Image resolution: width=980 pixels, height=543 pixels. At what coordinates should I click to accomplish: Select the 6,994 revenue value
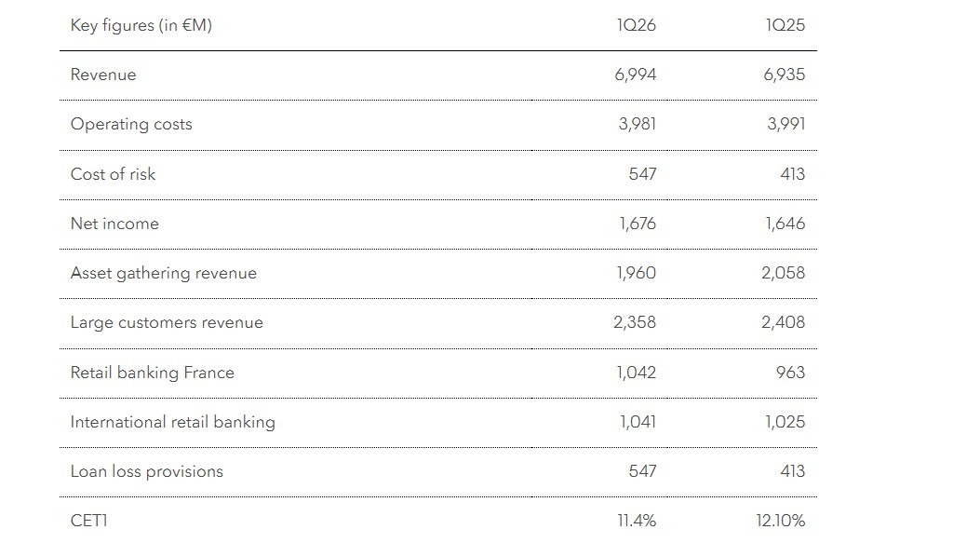(636, 75)
